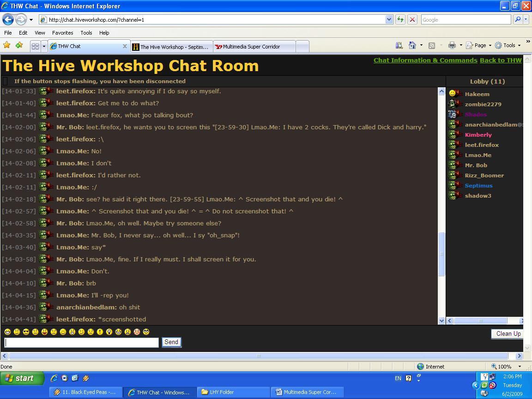Insert the yellow exclamation mark emoticon
The image size is (532, 399).
[x=100, y=332]
